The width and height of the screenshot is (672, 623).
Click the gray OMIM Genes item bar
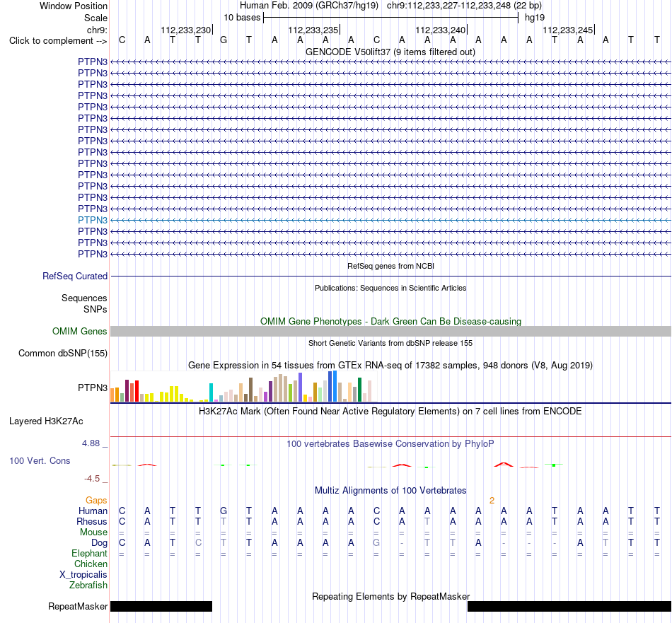pos(390,331)
